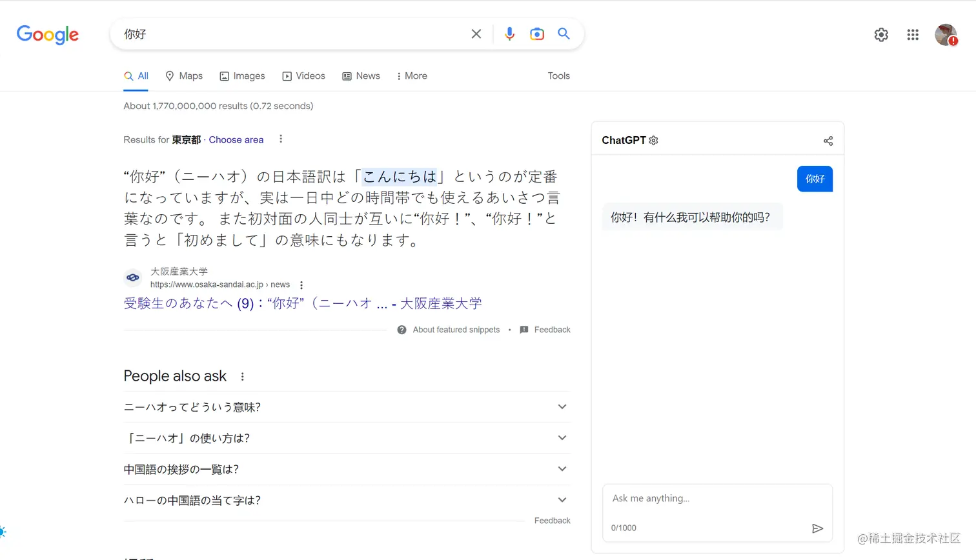Send message via the paper plane icon
Screen dimensions: 976x560
(x=818, y=528)
